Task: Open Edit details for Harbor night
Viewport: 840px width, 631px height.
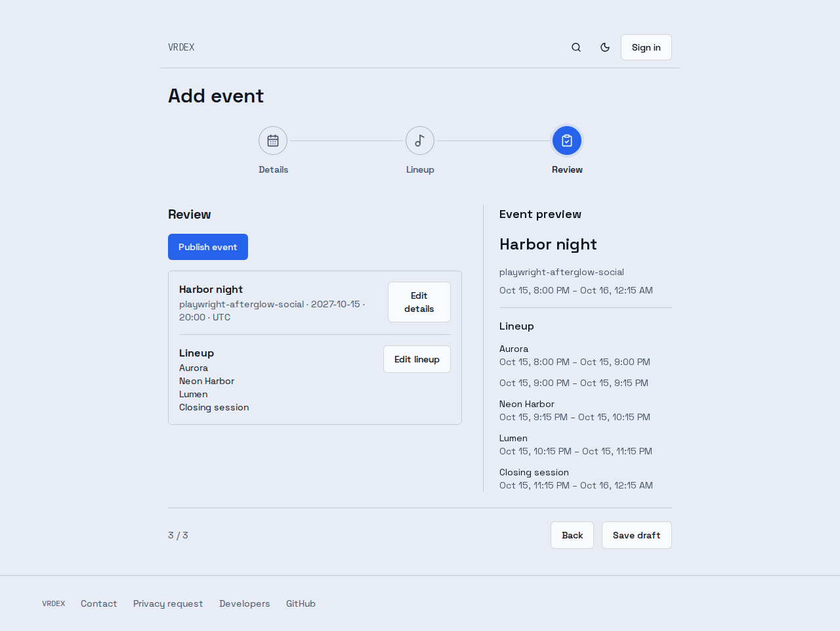Action: [x=419, y=302]
